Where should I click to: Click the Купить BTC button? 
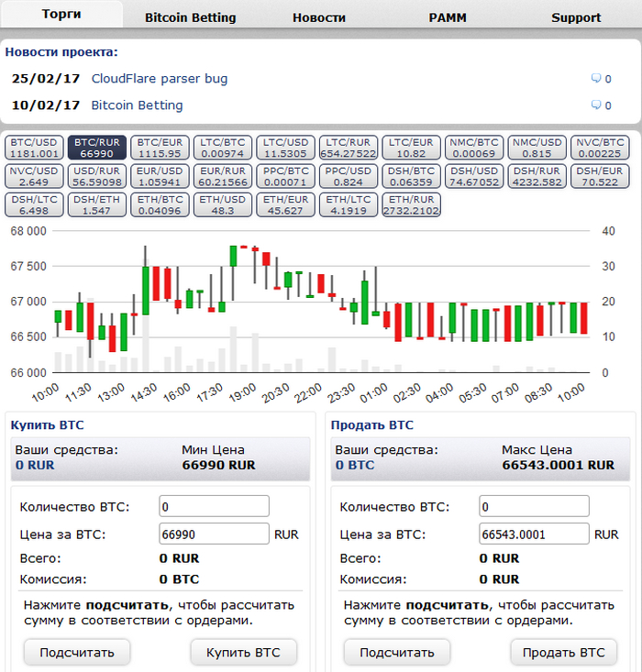tap(243, 652)
